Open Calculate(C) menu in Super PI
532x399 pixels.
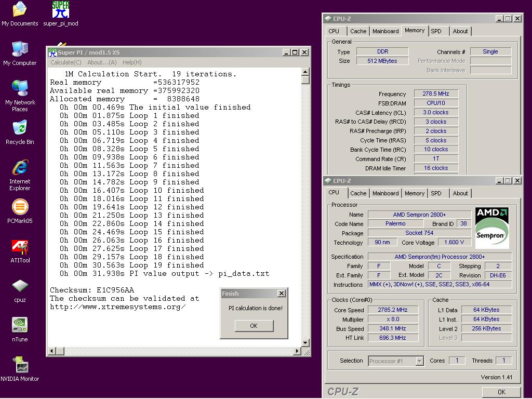[66, 62]
